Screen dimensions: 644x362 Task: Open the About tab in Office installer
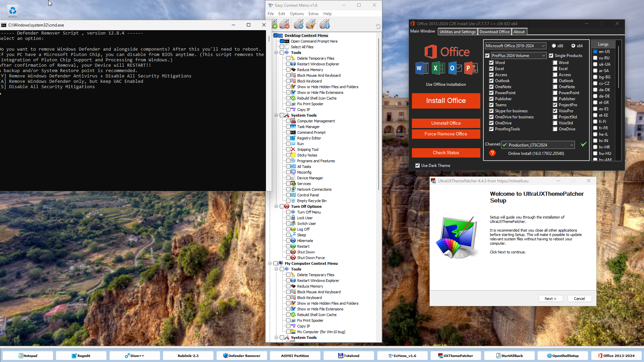click(519, 32)
